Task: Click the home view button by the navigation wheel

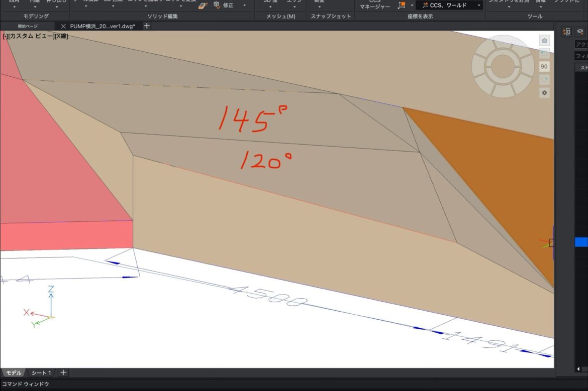Action: (x=544, y=40)
